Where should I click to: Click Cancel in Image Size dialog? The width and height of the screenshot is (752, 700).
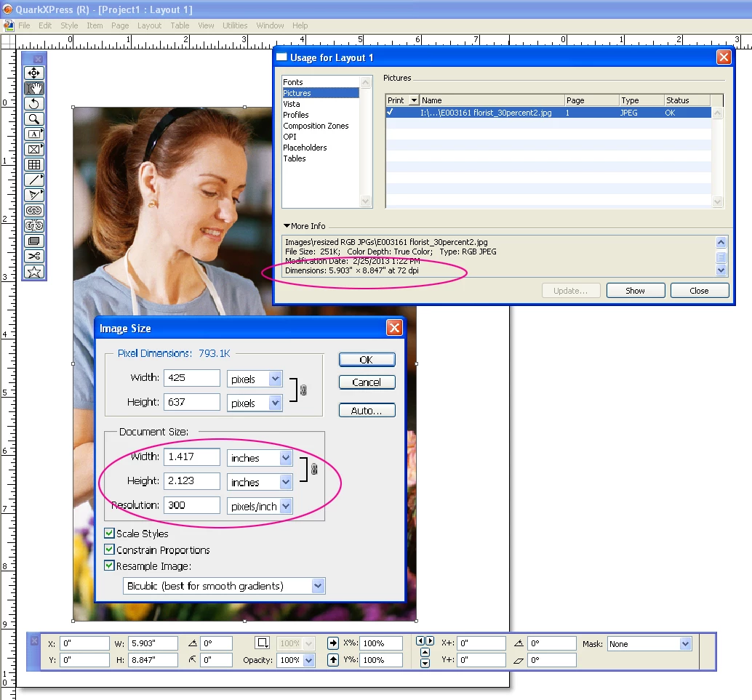367,382
